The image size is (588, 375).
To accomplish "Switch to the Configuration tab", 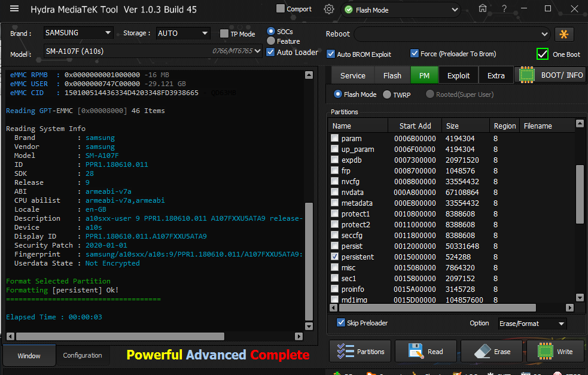I will (x=83, y=355).
